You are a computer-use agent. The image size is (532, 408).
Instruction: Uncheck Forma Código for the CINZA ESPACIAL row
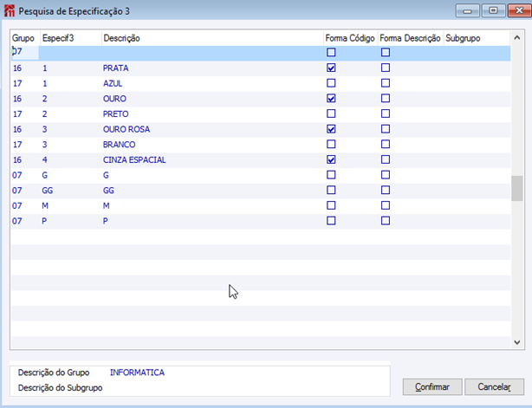(x=331, y=159)
